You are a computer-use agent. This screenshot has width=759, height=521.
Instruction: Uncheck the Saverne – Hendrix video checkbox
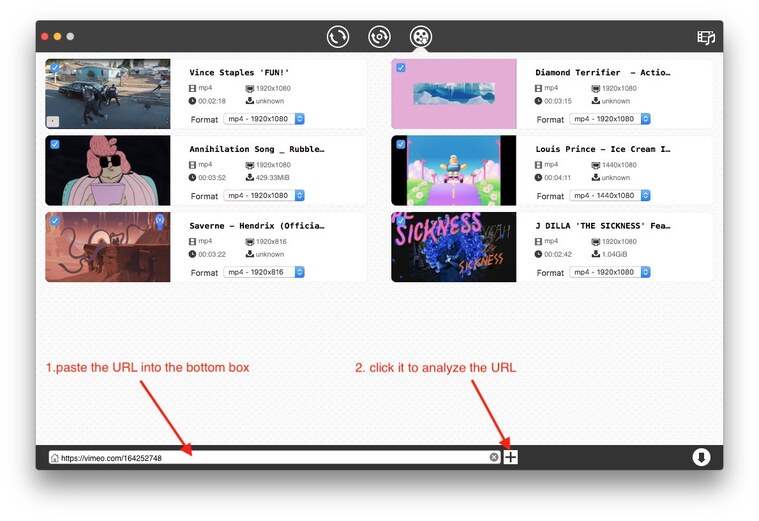[x=55, y=221]
